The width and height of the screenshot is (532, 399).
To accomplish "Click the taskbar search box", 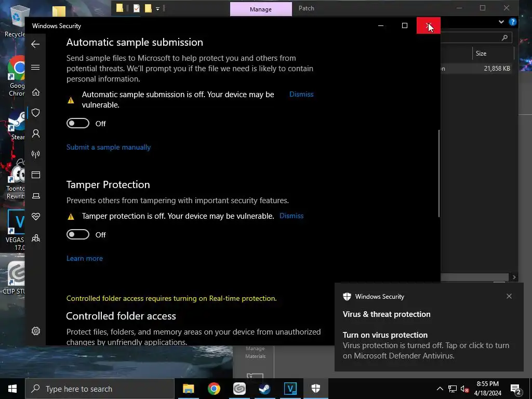I will (100, 389).
